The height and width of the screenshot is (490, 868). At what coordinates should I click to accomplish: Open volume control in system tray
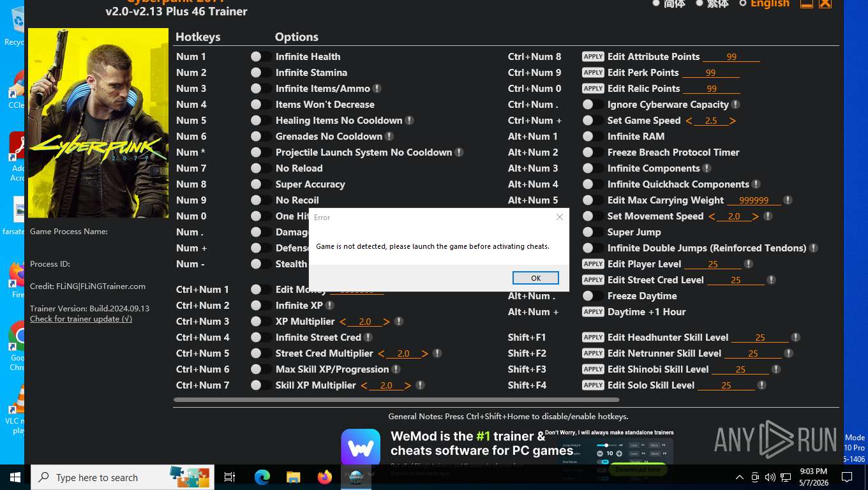[770, 477]
